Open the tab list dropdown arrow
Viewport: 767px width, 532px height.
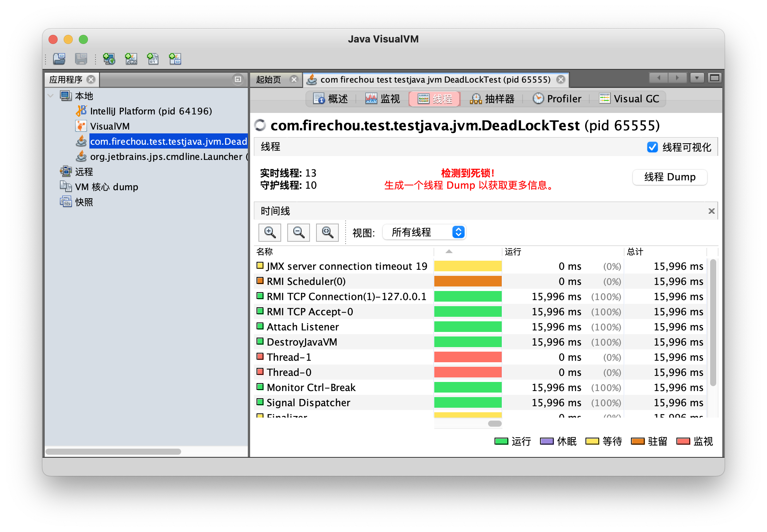point(697,78)
